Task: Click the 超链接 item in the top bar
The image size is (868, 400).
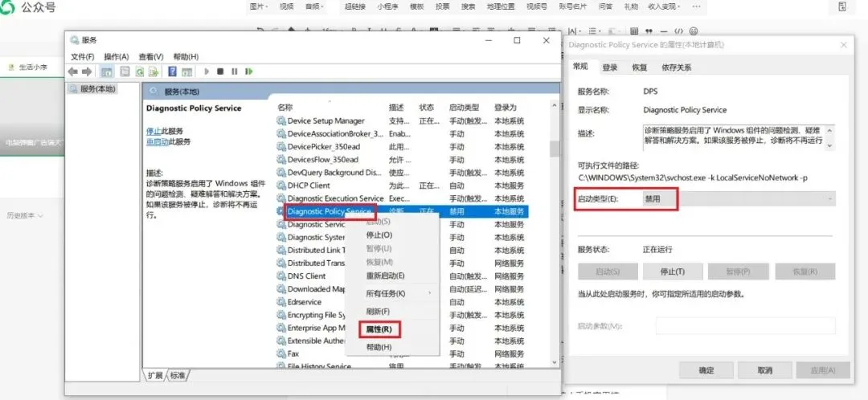Action: click(x=355, y=6)
